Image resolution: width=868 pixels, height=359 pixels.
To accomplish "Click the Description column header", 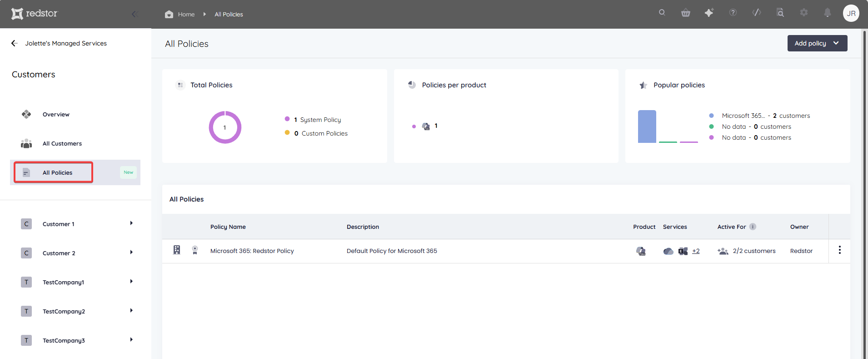I will [x=363, y=227].
